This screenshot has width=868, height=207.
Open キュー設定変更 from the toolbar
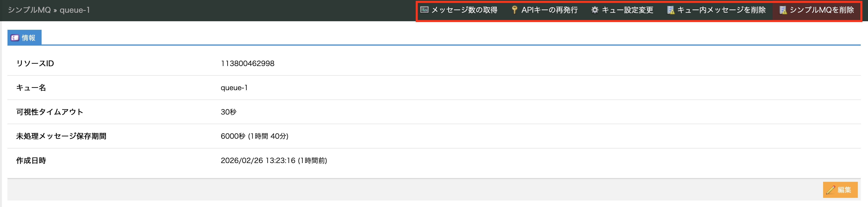[627, 10]
